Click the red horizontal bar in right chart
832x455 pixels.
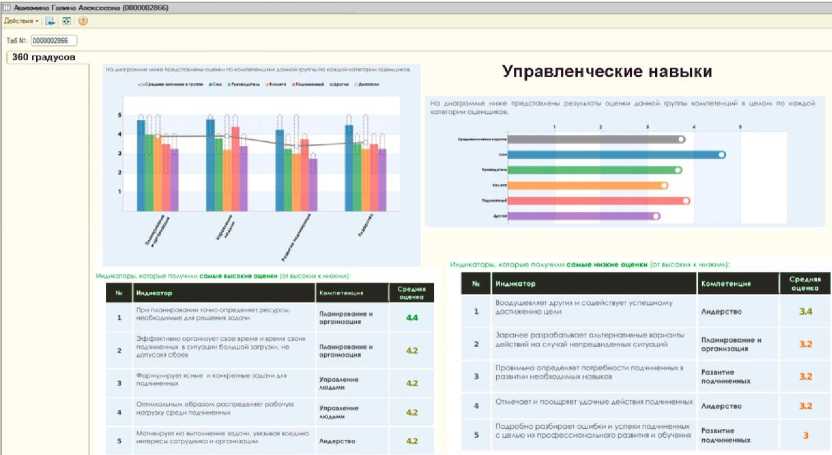(x=599, y=201)
